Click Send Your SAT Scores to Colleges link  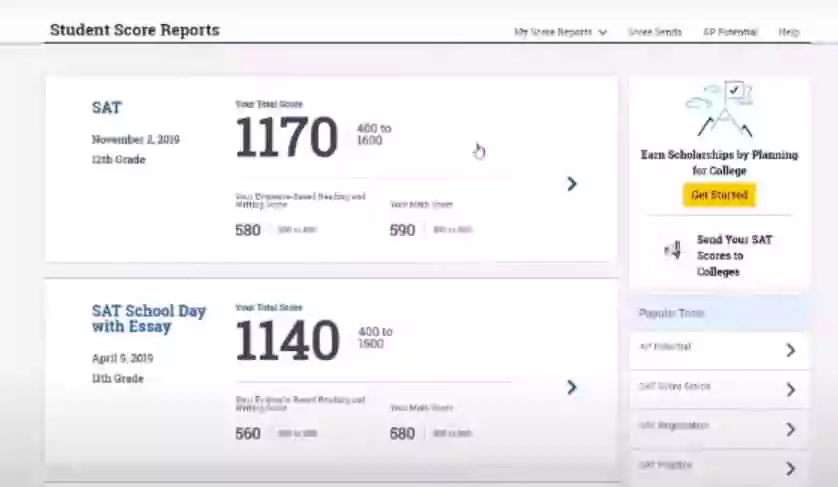733,255
